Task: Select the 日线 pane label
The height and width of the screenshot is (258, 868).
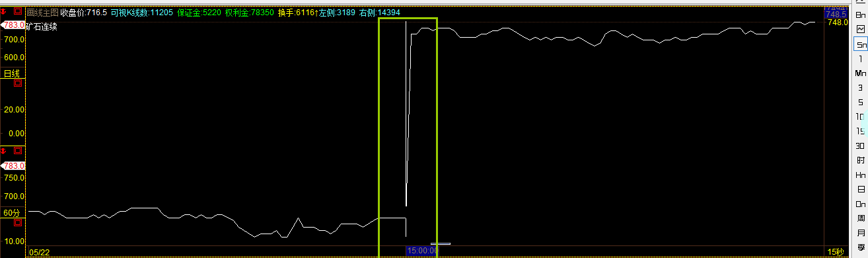Action: [x=12, y=73]
